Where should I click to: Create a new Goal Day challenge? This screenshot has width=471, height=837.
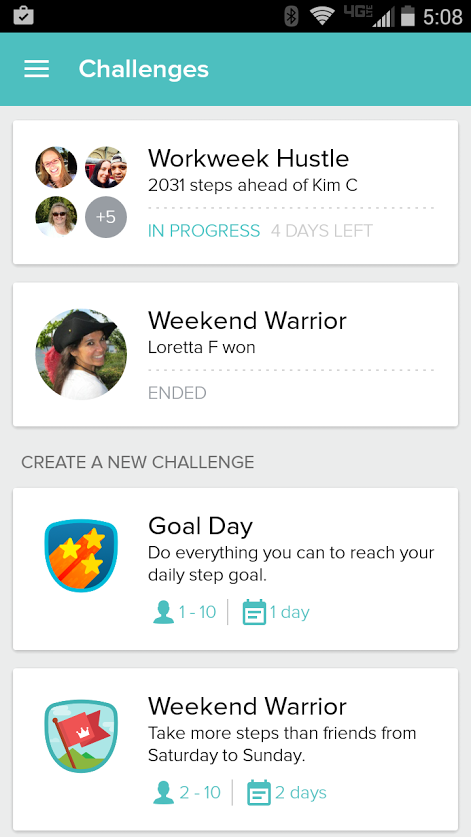pyautogui.click(x=236, y=568)
